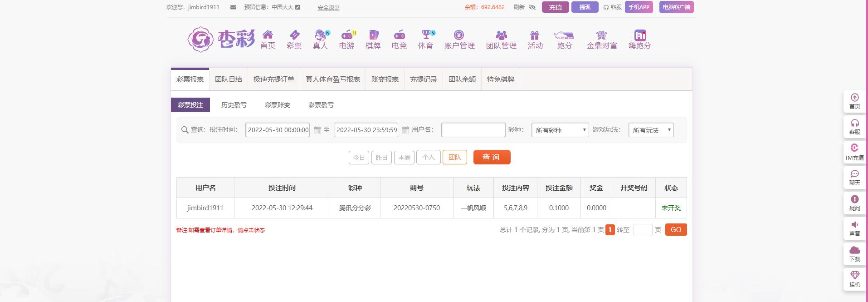Image resolution: width=868 pixels, height=302 pixels.
Task: Select the 本周 quick filter
Action: point(404,158)
